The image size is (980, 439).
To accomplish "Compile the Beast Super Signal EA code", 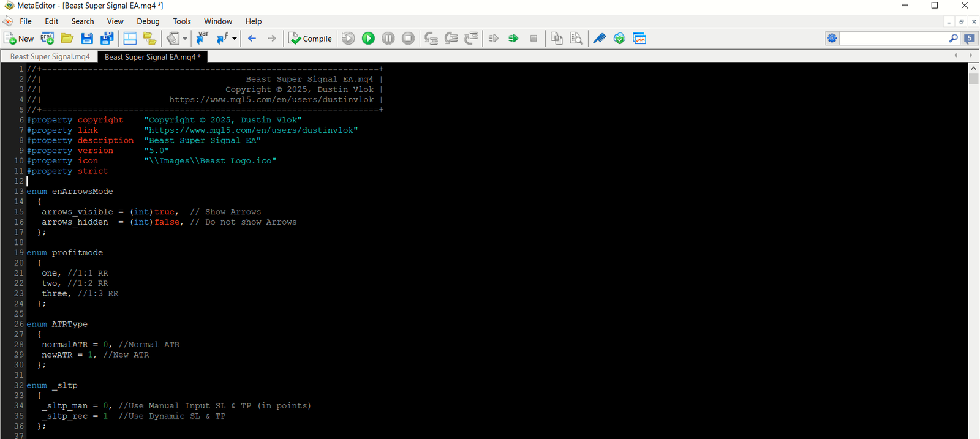I will (311, 39).
